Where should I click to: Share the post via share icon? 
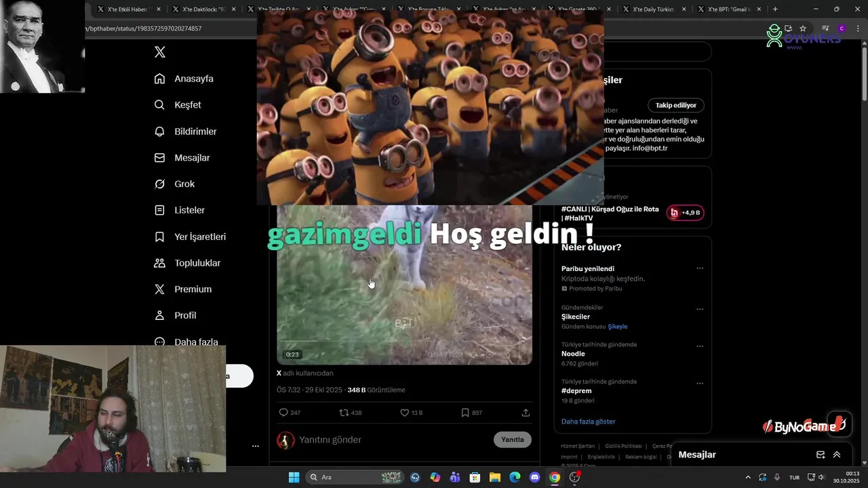(526, 412)
